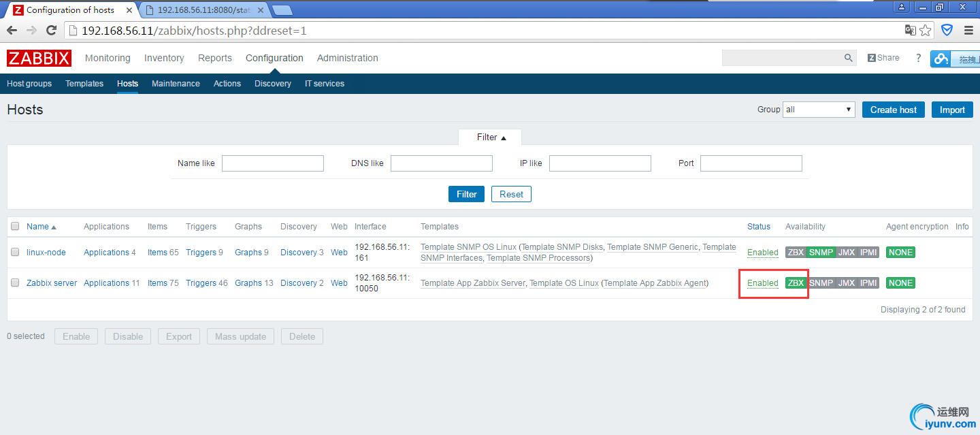Viewport: 980px width, 435px height.
Task: Click IPMI badge in linux-node row
Action: point(868,253)
